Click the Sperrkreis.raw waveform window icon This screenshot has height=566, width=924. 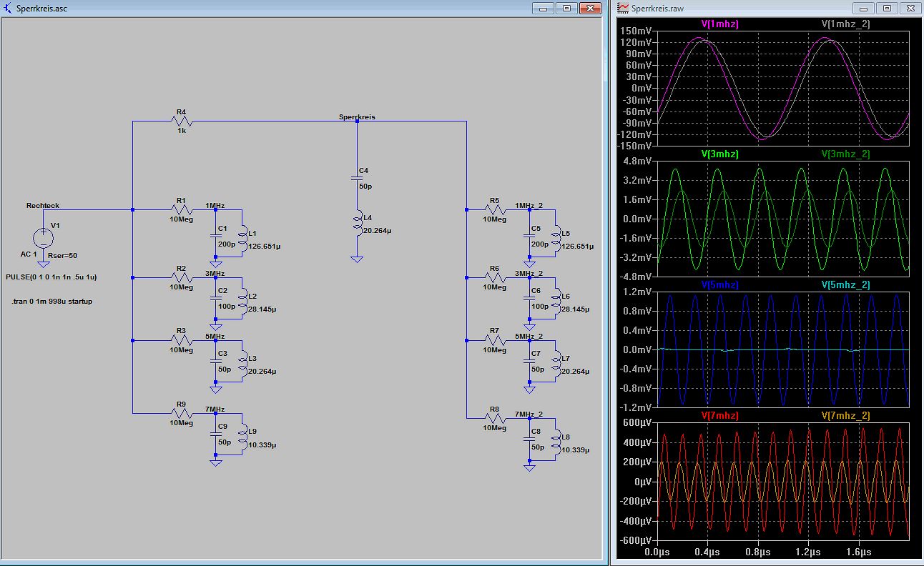(x=624, y=8)
